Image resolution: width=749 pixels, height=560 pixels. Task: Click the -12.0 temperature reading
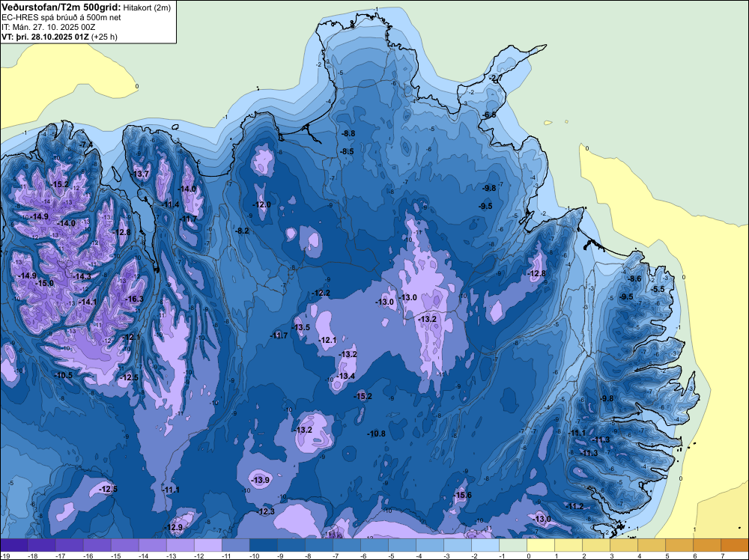pyautogui.click(x=261, y=205)
